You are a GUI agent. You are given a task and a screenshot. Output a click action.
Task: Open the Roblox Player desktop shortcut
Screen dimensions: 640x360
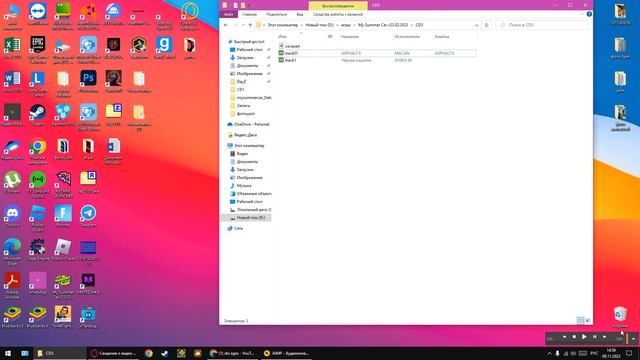[x=63, y=250]
